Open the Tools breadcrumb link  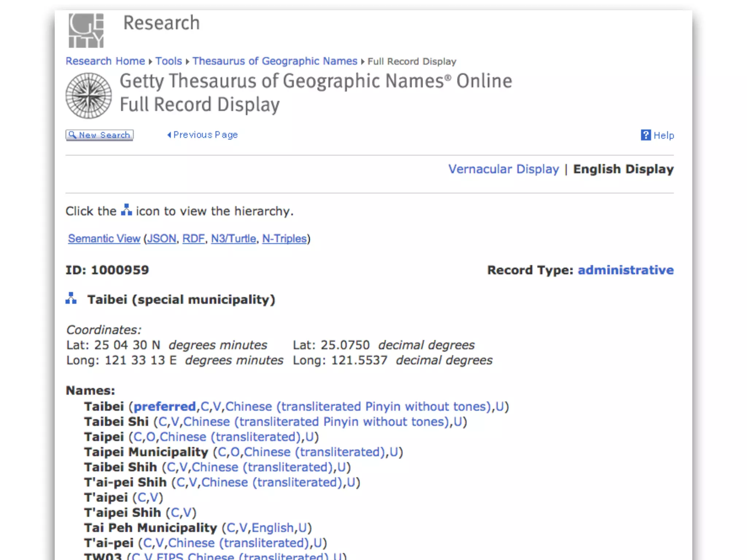tap(169, 61)
